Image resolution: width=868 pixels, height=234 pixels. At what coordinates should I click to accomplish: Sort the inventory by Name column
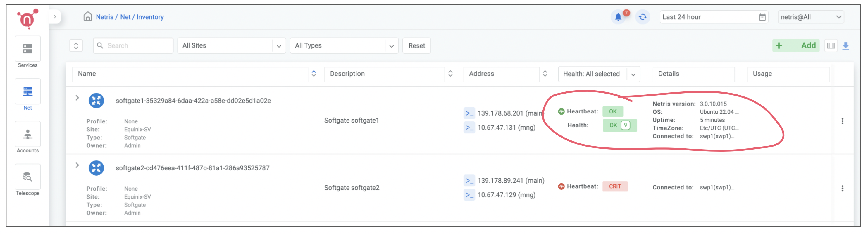tap(314, 74)
